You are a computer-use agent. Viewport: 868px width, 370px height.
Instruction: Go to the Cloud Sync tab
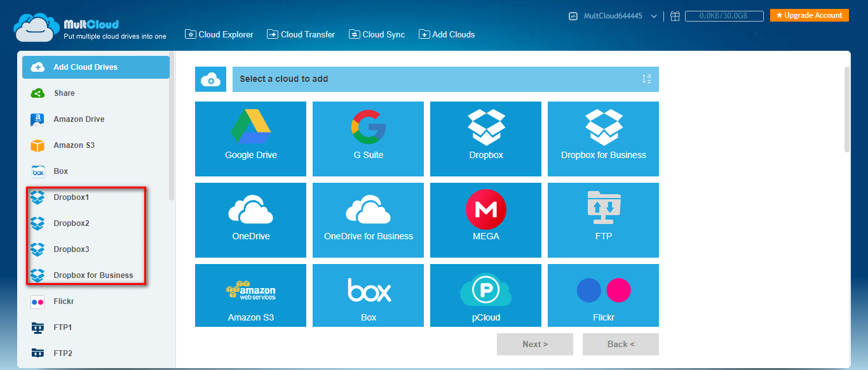tap(377, 34)
